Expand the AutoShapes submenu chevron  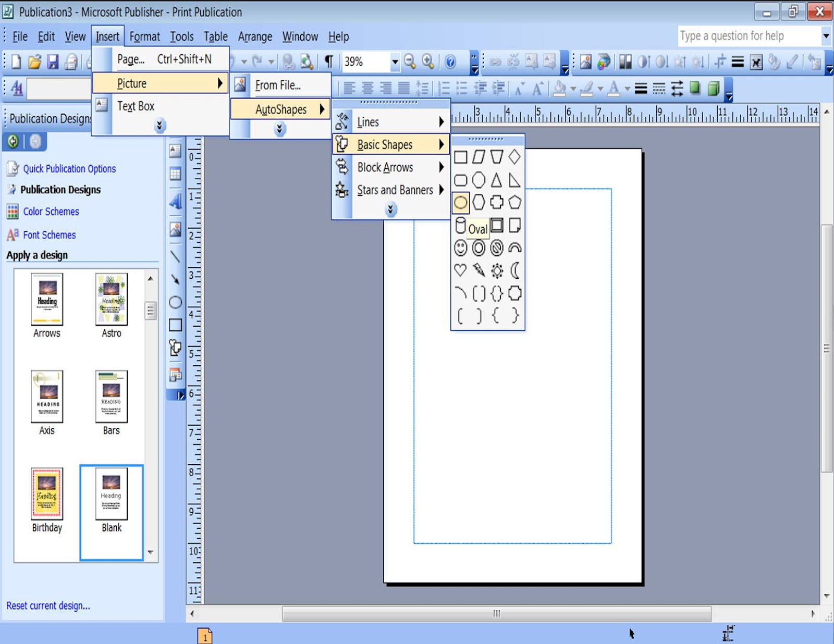click(391, 209)
